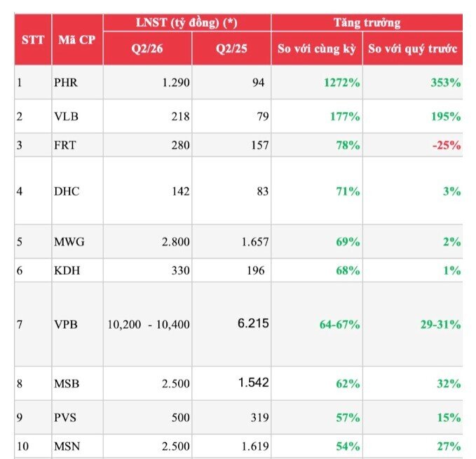Select the MWG Q2/26 value 2.800
The height and width of the screenshot is (459, 476).
[x=175, y=242]
